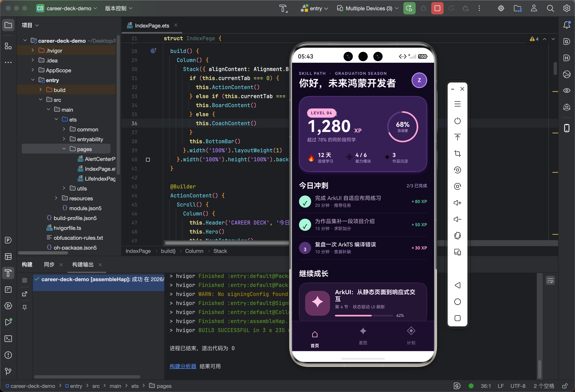Increase emulator volume
The image size is (575, 392).
pos(458,203)
